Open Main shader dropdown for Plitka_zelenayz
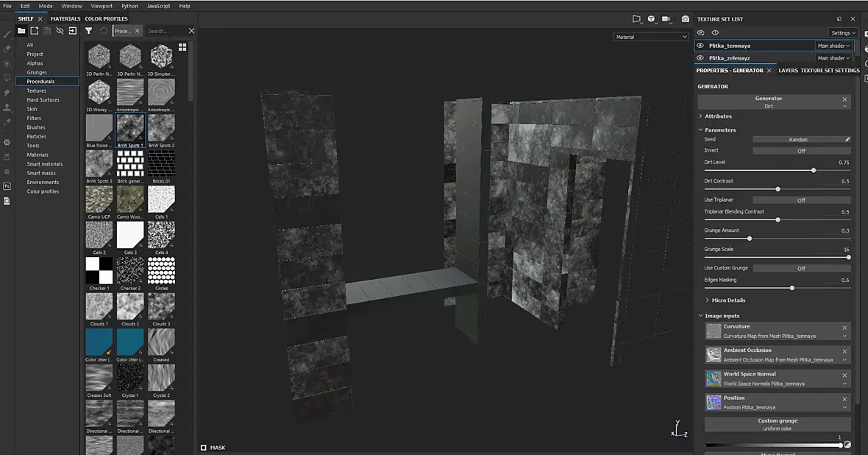The height and width of the screenshot is (455, 868). [x=833, y=57]
